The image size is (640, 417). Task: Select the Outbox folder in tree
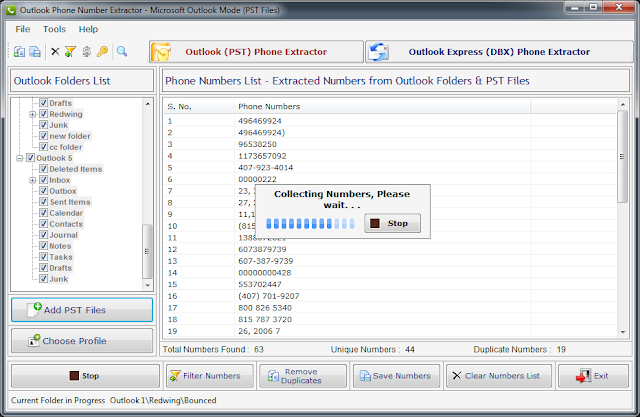[62, 191]
